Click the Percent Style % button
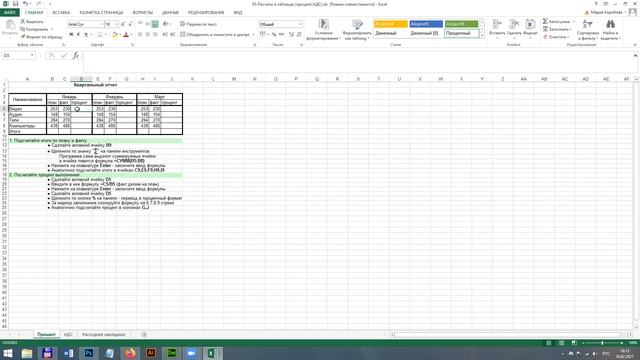The height and width of the screenshot is (360, 640). click(x=274, y=35)
